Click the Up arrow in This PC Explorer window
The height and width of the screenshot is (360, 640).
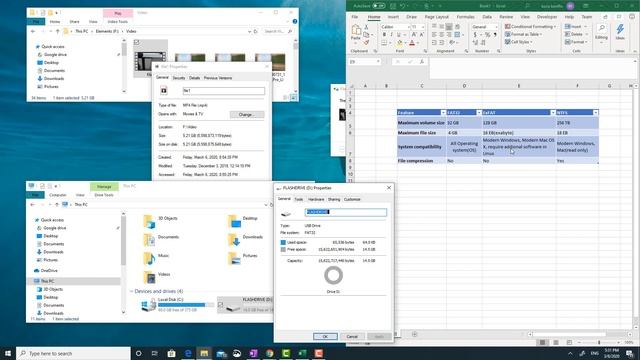(57, 204)
